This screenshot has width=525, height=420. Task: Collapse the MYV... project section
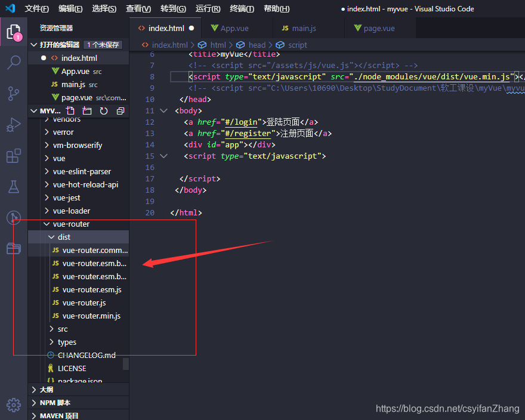pos(34,111)
